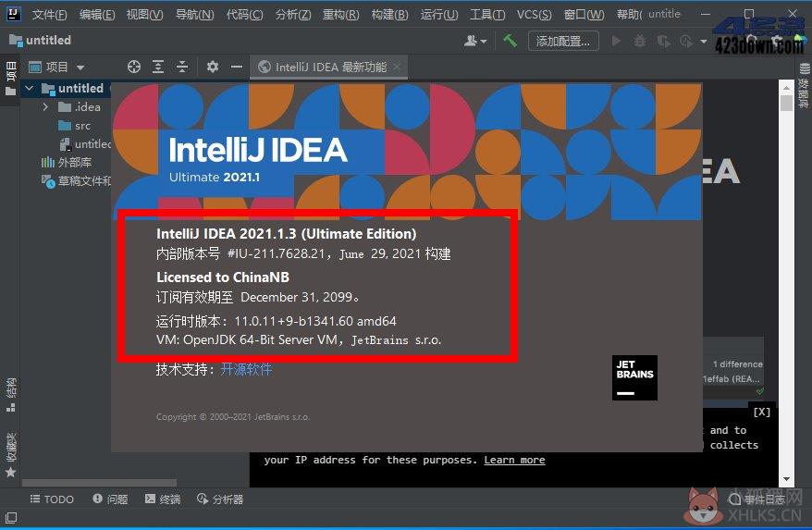
Task: Select Scratches and Consoles (草稿文件) node
Action: click(76, 181)
